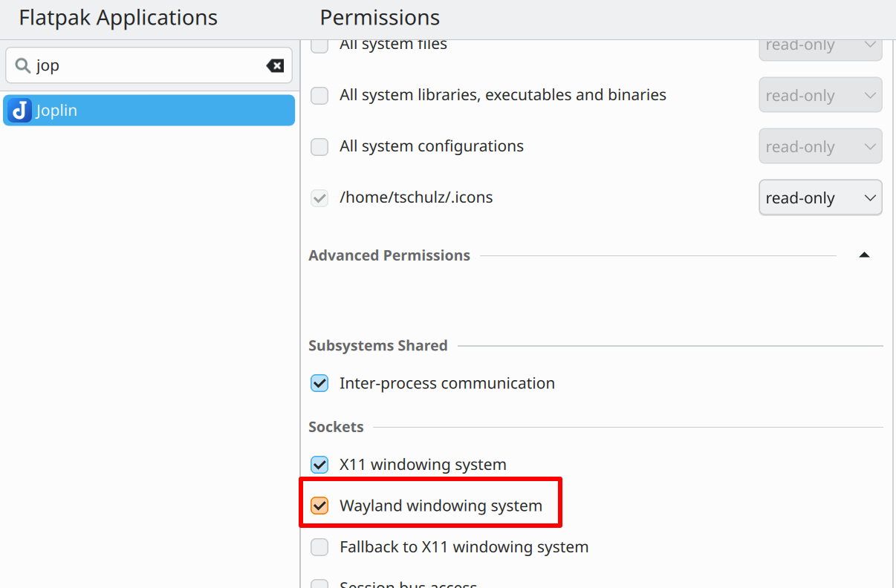Uncheck X11 windowing system
This screenshot has height=588, width=896.
tap(319, 465)
